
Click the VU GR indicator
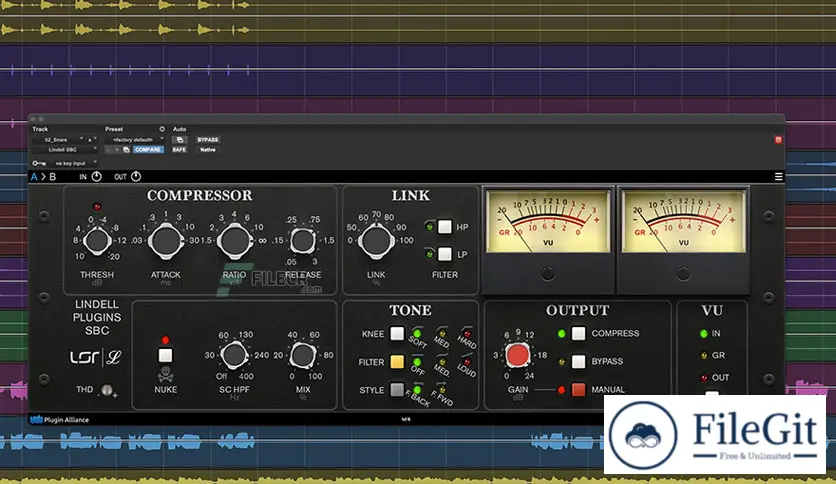click(x=704, y=356)
